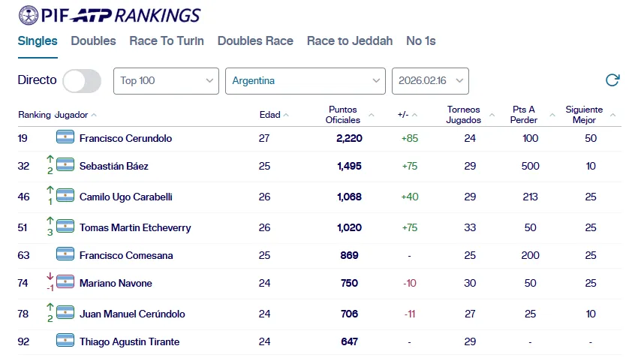This screenshot has width=635, height=364.
Task: Sort by Puntos Oficiales column arrow
Action: (369, 119)
